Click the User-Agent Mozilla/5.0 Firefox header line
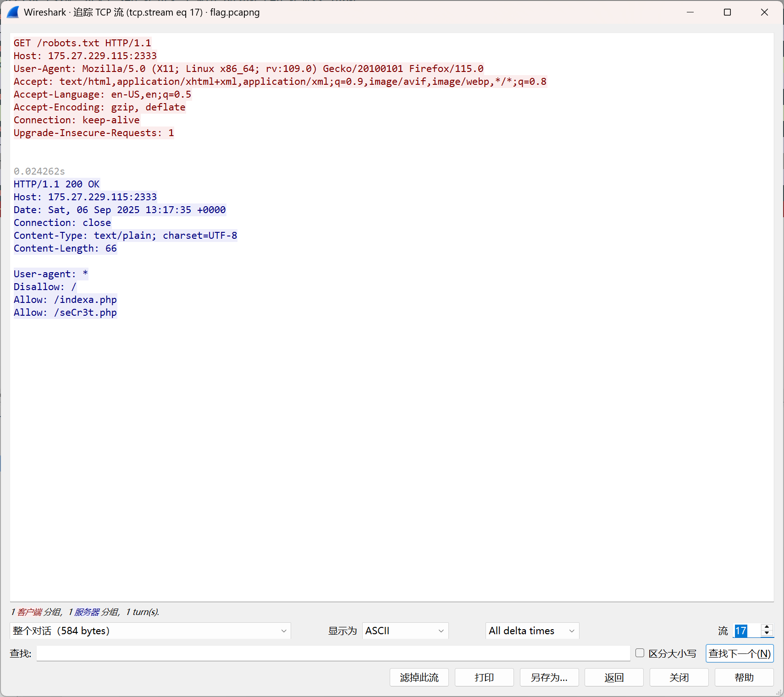The image size is (784, 697). coord(248,69)
